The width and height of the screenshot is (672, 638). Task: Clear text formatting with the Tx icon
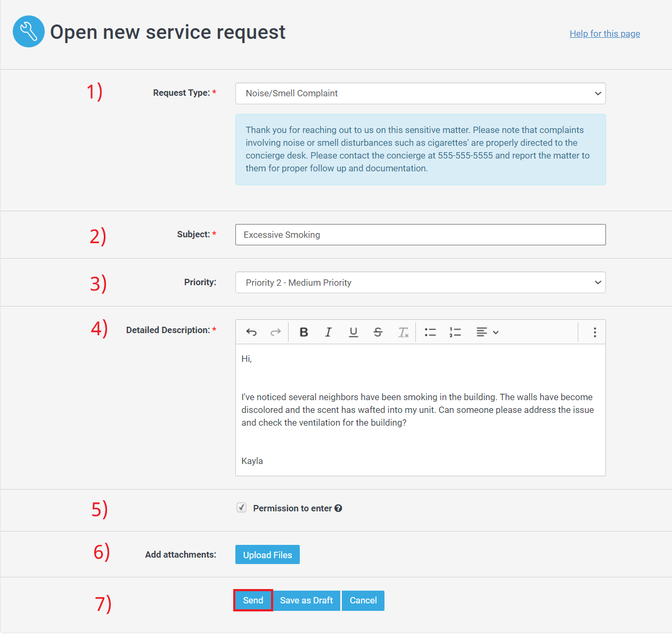[x=403, y=332]
